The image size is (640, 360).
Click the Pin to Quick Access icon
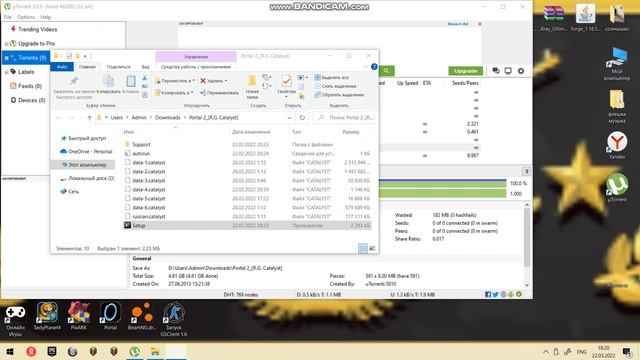(x=74, y=81)
